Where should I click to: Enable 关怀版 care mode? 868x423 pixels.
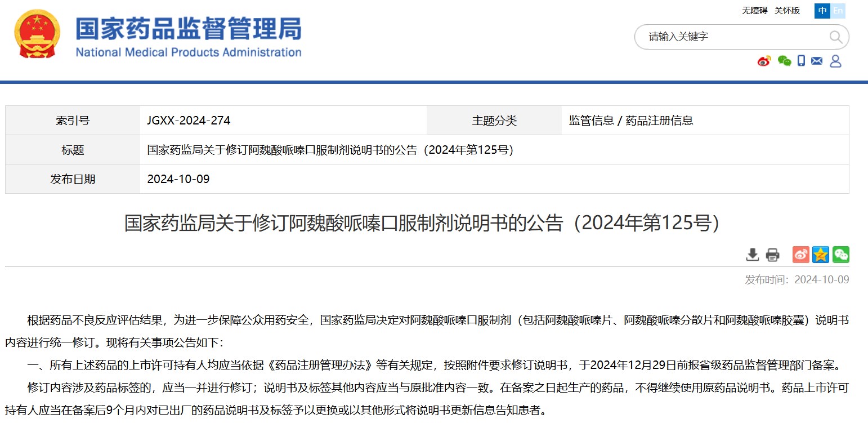point(787,11)
